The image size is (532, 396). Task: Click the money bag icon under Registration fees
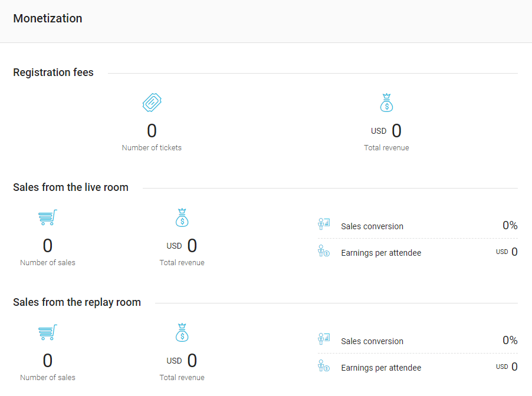click(x=386, y=103)
